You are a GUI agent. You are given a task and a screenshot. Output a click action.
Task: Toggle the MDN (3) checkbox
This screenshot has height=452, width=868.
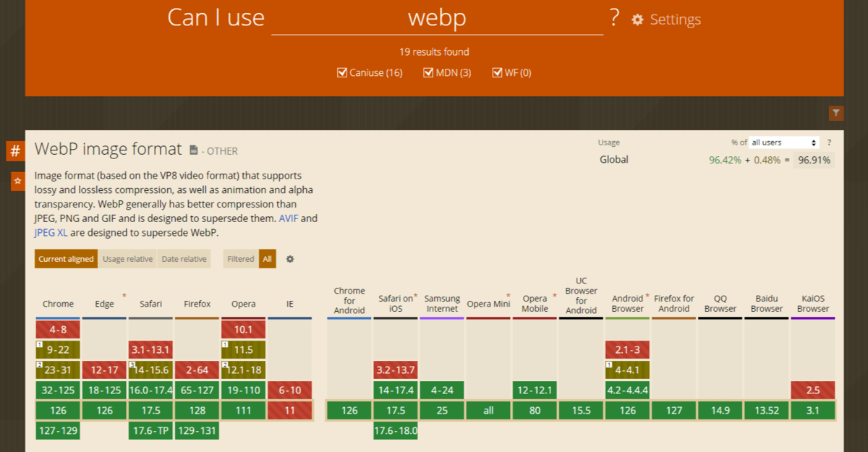click(428, 72)
